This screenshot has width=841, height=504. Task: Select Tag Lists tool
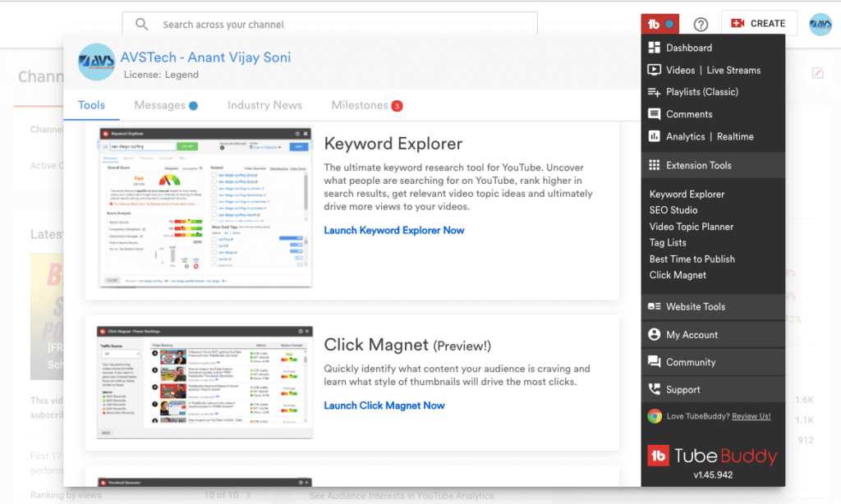point(667,243)
